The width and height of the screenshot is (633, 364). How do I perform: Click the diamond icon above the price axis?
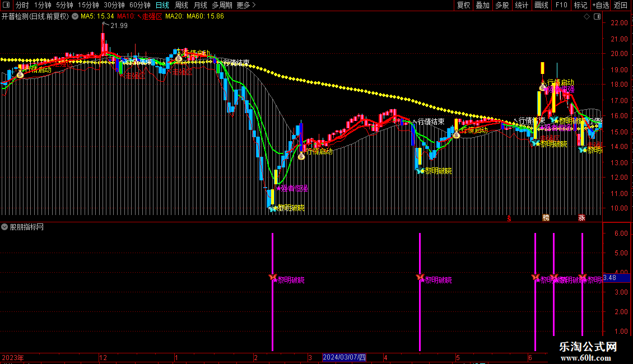587,17
